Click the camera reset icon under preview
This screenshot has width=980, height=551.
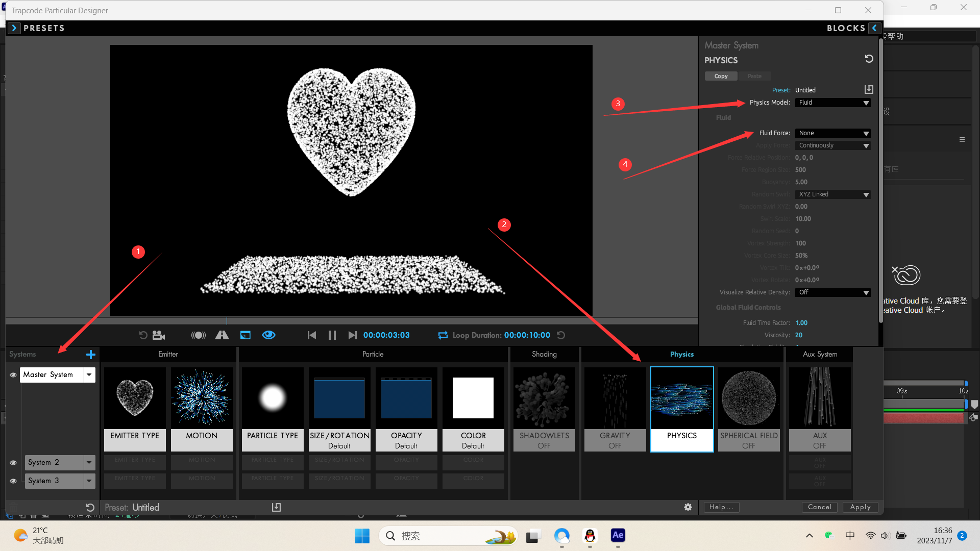(x=159, y=335)
